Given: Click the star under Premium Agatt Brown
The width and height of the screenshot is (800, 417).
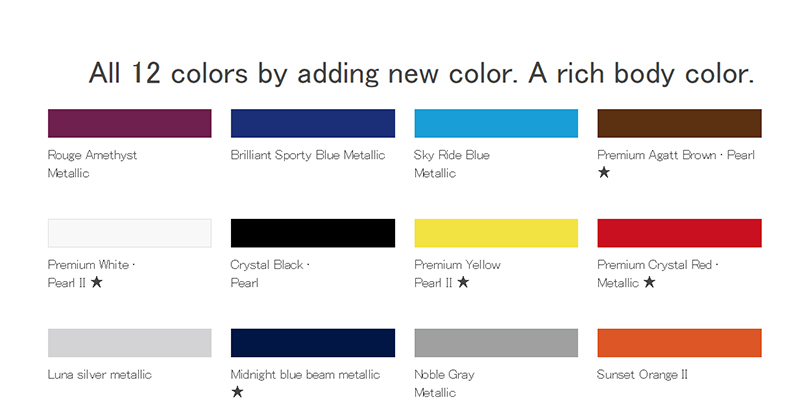Looking at the screenshot, I should point(604,173).
